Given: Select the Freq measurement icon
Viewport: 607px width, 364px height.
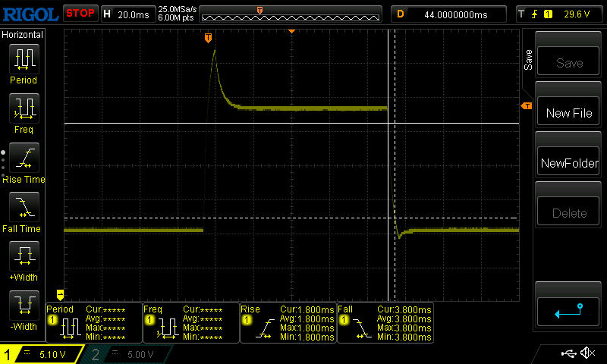Looking at the screenshot, I should [x=24, y=108].
